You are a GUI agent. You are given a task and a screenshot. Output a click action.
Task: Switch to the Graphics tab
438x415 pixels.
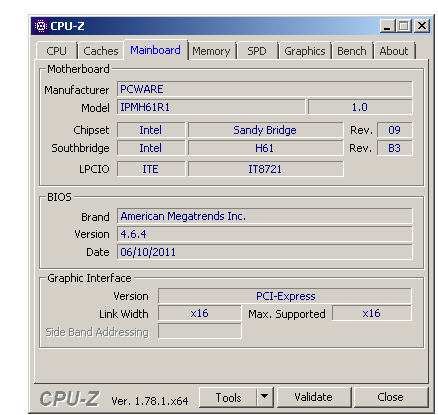[305, 51]
